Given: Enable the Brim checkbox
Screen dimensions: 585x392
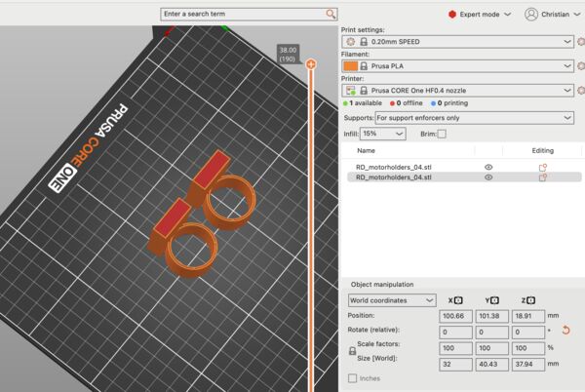Looking at the screenshot, I should click(442, 134).
